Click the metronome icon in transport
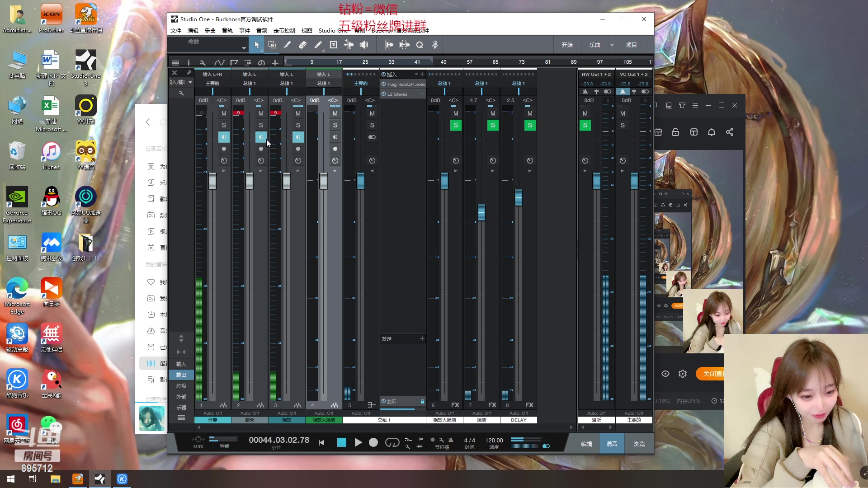The height and width of the screenshot is (488, 868). coord(451,440)
